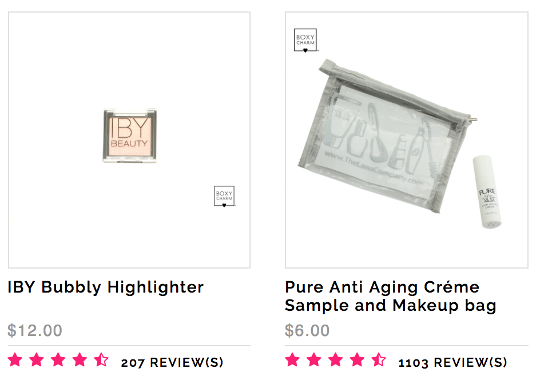The width and height of the screenshot is (548, 392).
Task: Click the IBY Beauty highlighter compact
Action: click(130, 135)
